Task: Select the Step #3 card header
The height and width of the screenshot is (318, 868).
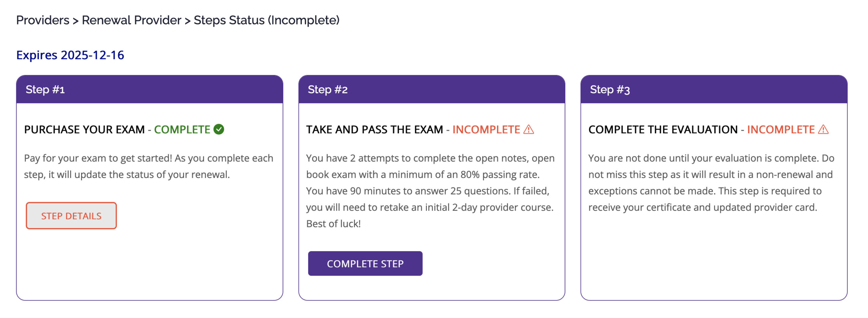Action: (714, 90)
